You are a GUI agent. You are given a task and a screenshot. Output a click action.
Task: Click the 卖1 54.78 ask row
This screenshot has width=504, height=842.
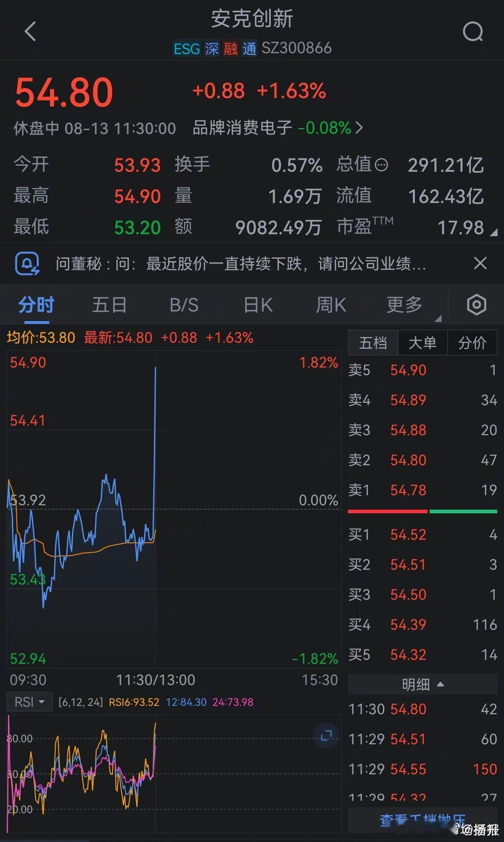point(422,490)
